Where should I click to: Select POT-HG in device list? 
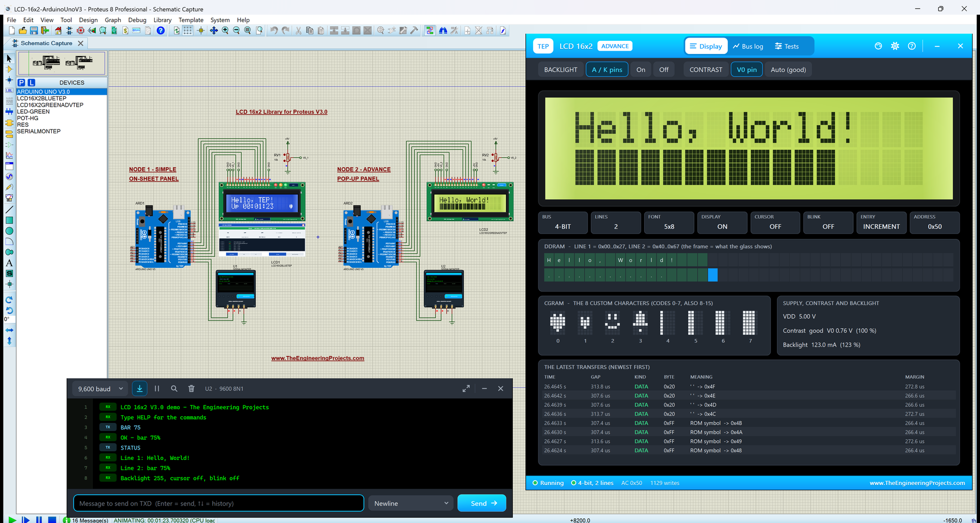(62, 118)
